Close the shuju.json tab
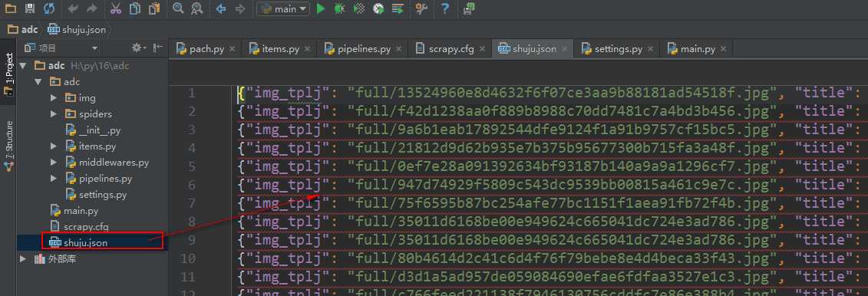The image size is (868, 296). pyautogui.click(x=564, y=48)
